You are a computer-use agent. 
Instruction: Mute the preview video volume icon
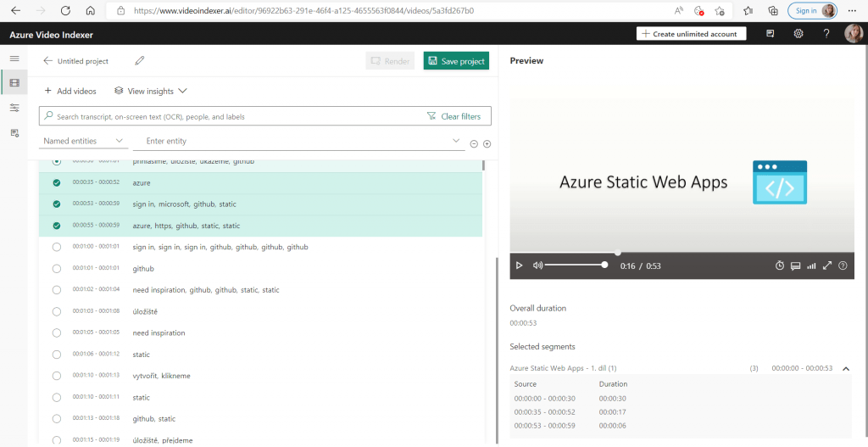click(x=537, y=265)
